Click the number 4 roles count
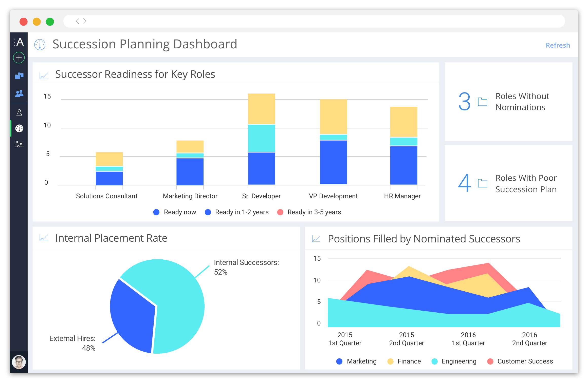The image size is (588, 383). coord(464,183)
